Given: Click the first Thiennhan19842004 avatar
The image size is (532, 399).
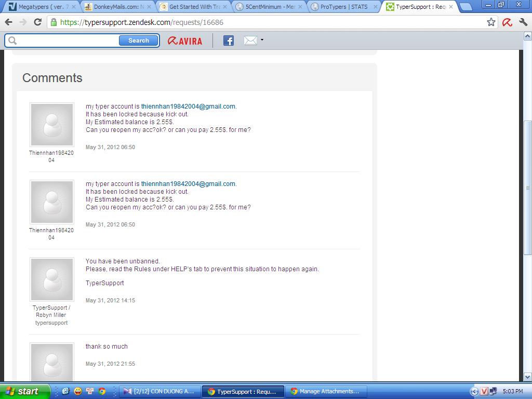Looking at the screenshot, I should tap(52, 125).
